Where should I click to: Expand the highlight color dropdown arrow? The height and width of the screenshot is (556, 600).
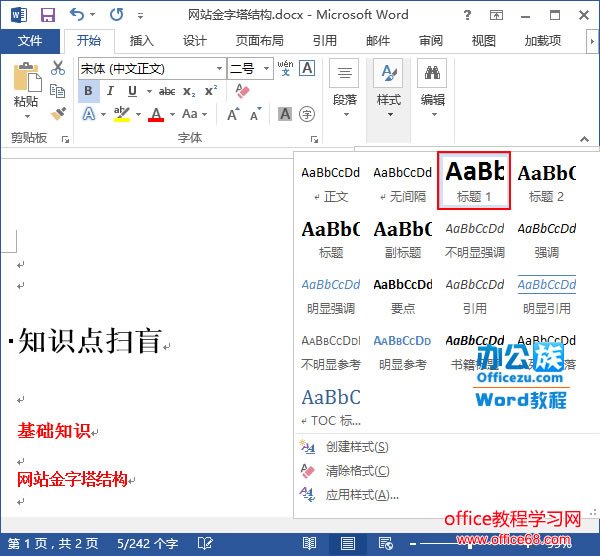pyautogui.click(x=139, y=114)
